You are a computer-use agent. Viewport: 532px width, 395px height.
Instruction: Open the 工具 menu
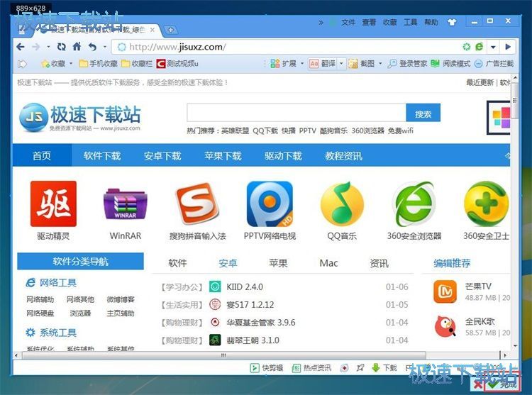pyautogui.click(x=411, y=22)
